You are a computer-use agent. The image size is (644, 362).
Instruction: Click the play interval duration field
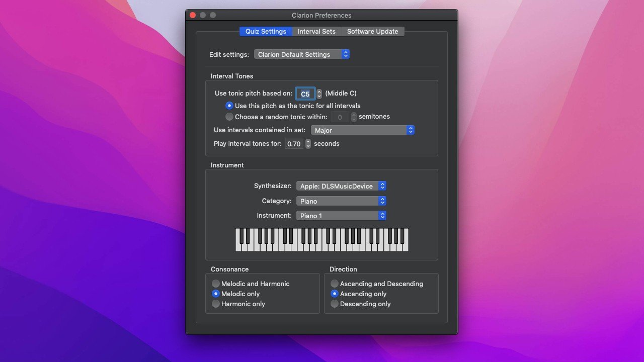click(294, 144)
